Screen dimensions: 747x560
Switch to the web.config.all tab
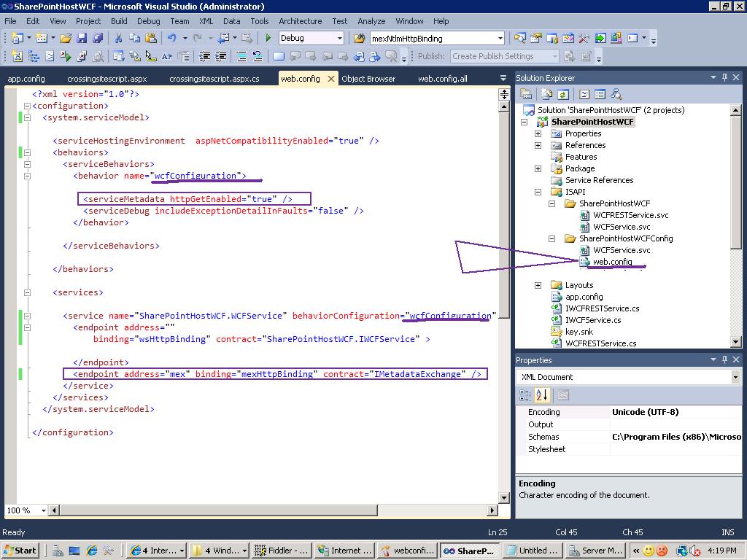coord(443,79)
